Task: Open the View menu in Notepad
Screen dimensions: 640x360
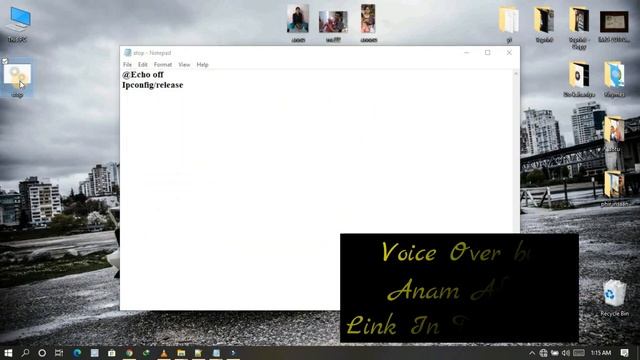Action: (x=184, y=64)
